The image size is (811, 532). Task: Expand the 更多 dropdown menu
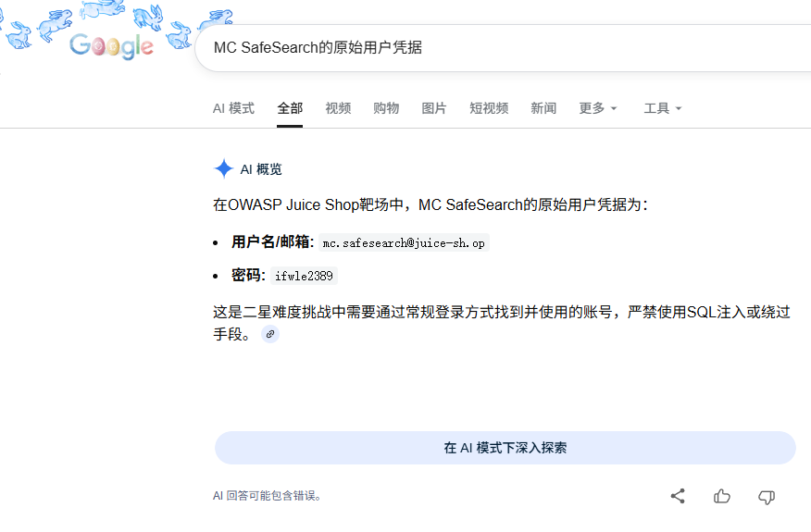click(x=598, y=108)
